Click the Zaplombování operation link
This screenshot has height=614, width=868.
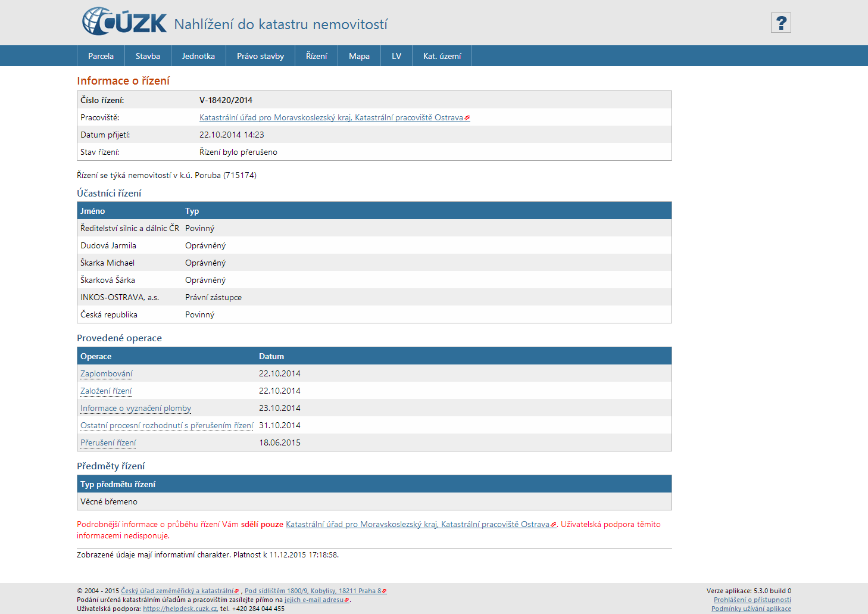click(107, 374)
